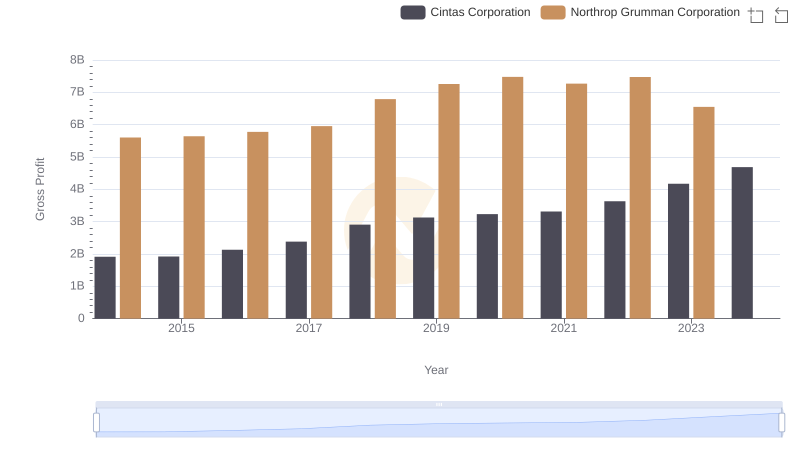Click the 2021 x-axis label
Image resolution: width=800 pixels, height=461 pixels.
point(563,328)
